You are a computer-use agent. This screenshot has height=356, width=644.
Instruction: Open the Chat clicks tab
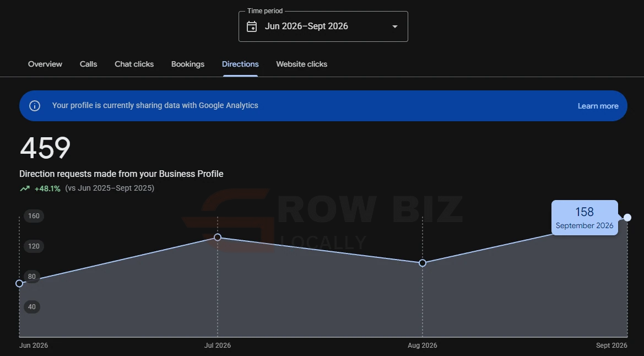[134, 64]
